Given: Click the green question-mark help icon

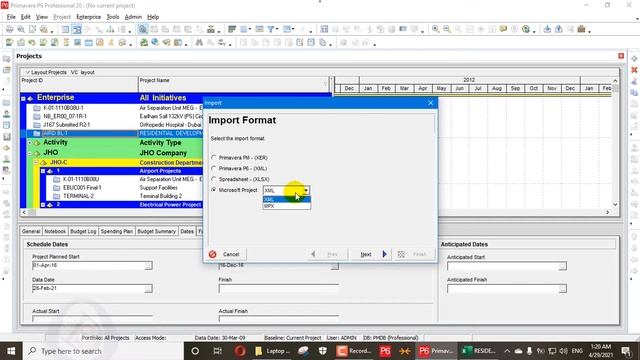Looking at the screenshot, I should [526, 29].
